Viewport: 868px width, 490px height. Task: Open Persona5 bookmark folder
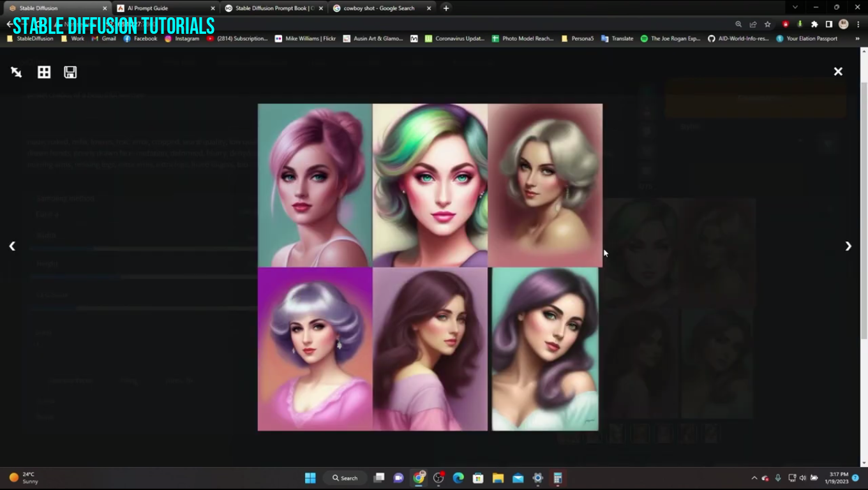[578, 38]
